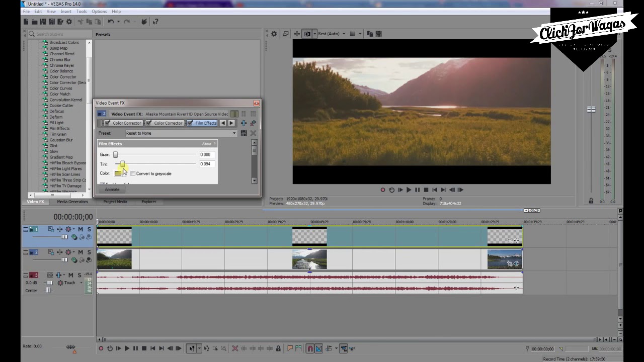Click red X delete tool in bottom toolbar
This screenshot has width=644, height=362.
pyautogui.click(x=235, y=348)
